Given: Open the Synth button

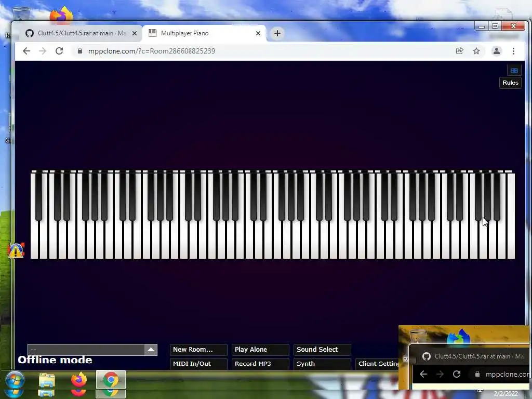Looking at the screenshot, I should (x=322, y=364).
